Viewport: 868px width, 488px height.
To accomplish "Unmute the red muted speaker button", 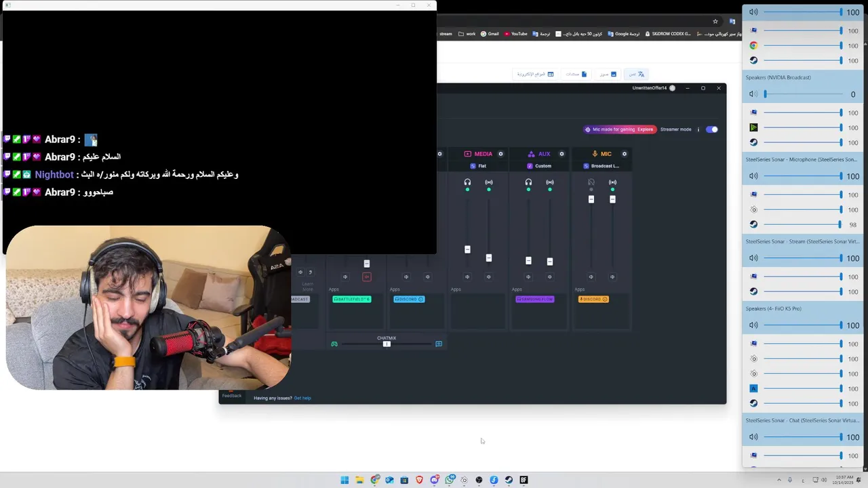I will pyautogui.click(x=367, y=277).
